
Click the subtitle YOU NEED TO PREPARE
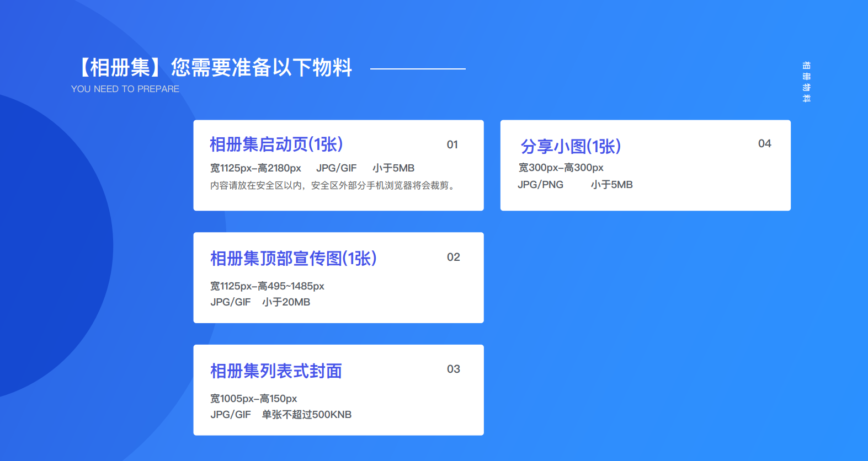[125, 89]
